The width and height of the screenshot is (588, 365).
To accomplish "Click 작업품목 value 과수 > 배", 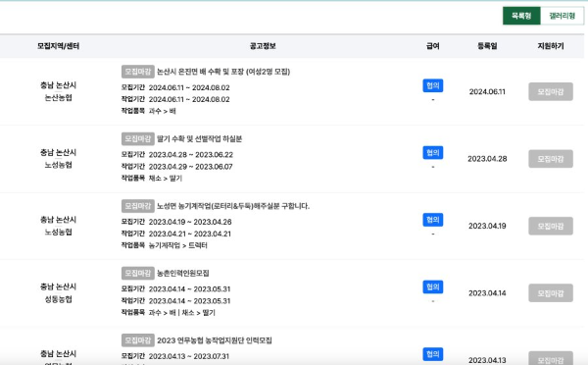I will pyautogui.click(x=162, y=111).
